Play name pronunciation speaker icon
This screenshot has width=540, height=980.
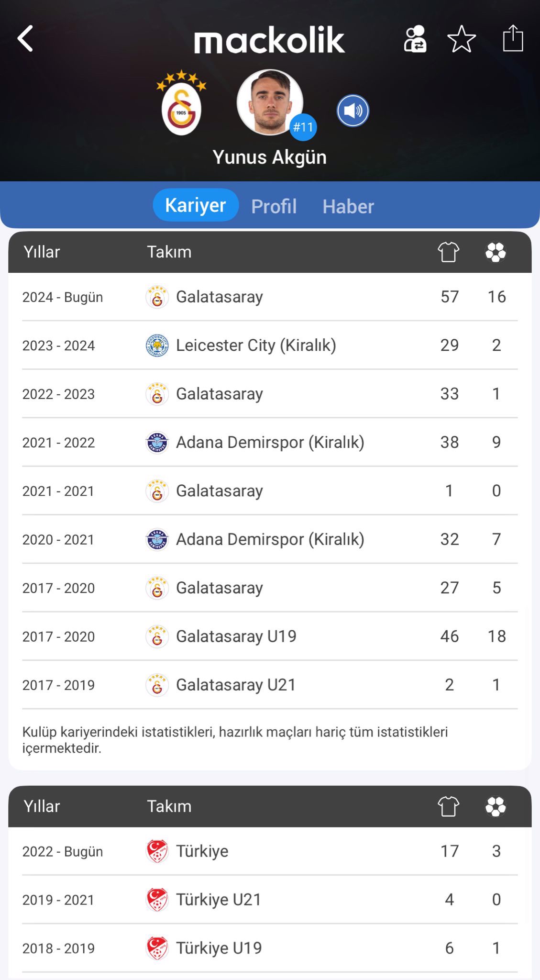[353, 111]
